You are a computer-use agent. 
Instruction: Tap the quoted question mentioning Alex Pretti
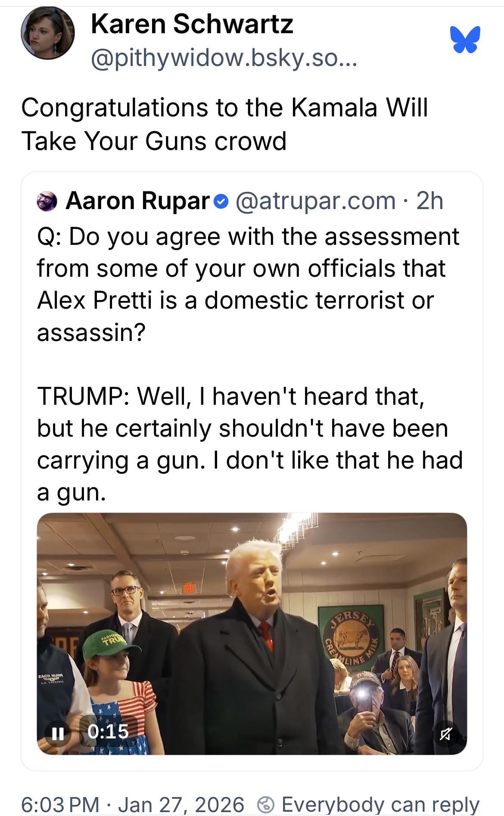tap(248, 284)
